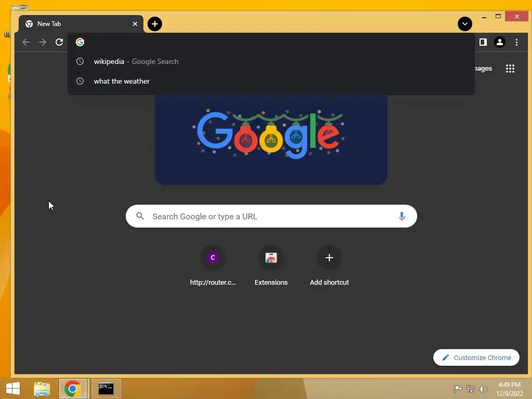Open the Google apps grid
The width and height of the screenshot is (532, 399).
pyautogui.click(x=510, y=69)
